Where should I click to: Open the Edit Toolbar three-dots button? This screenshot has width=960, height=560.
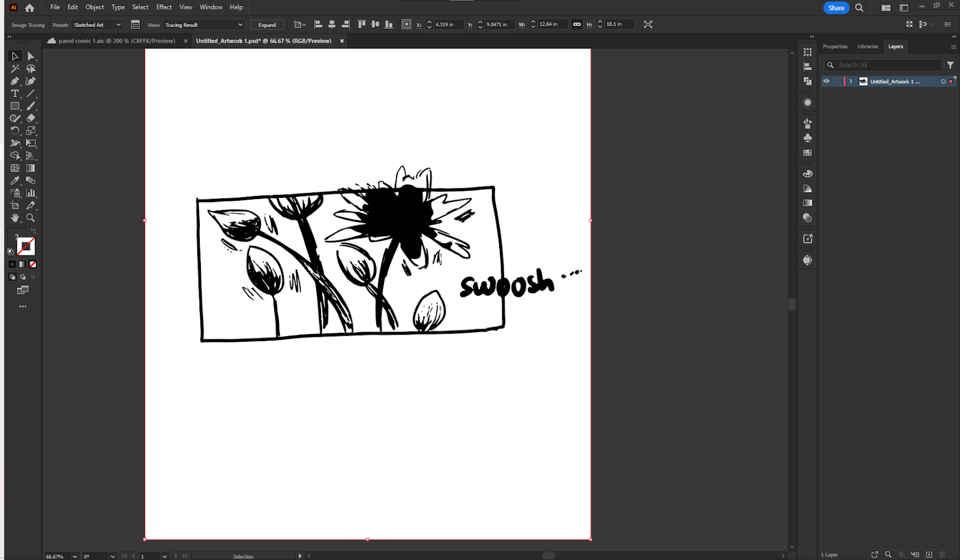(x=23, y=306)
